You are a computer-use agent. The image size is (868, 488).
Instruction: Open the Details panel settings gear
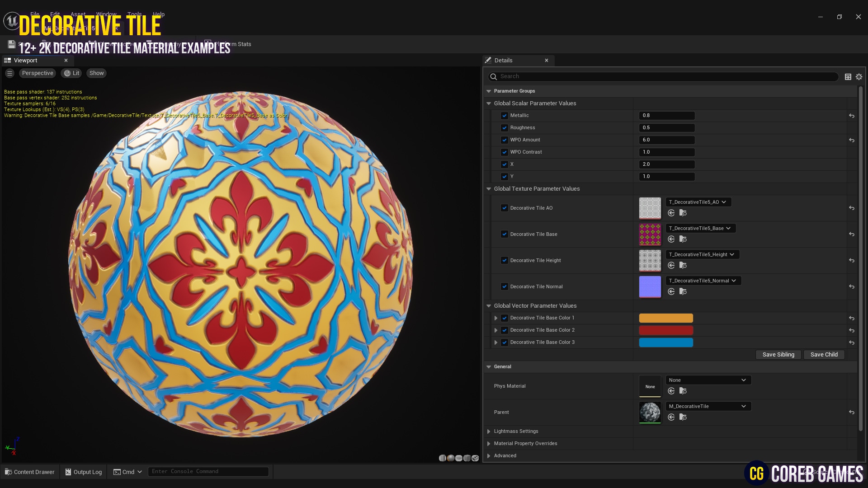pos(859,77)
